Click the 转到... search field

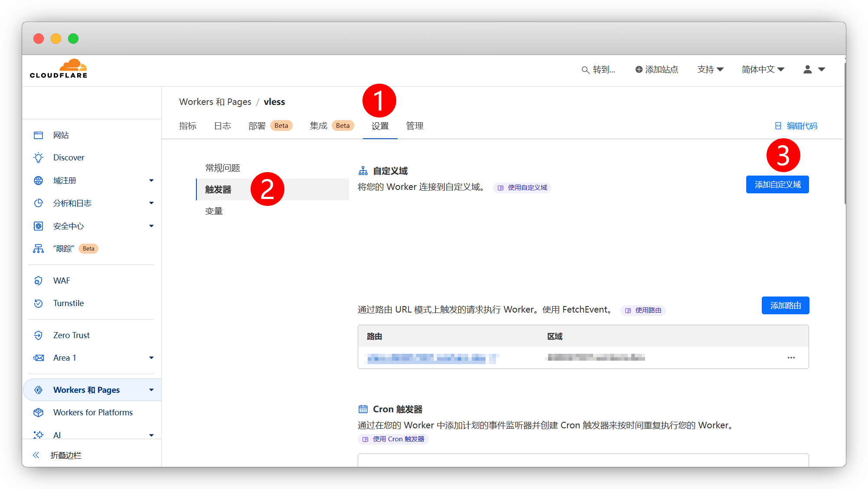pos(599,70)
